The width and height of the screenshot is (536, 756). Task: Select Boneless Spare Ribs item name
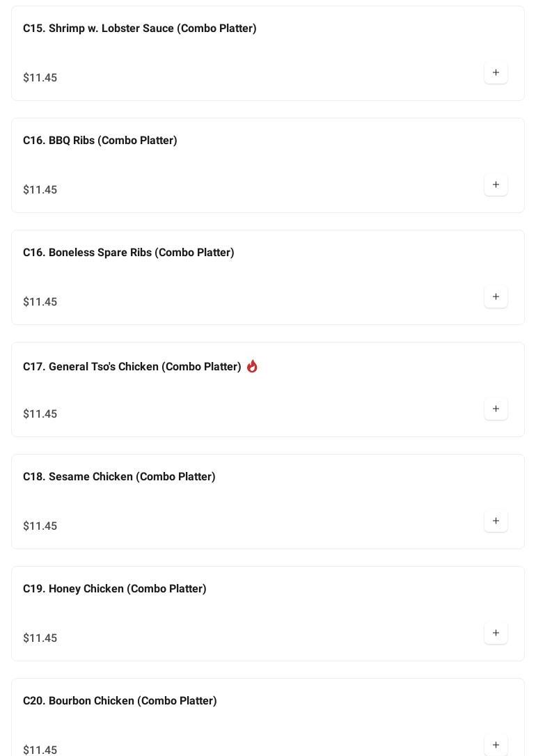[x=128, y=253]
